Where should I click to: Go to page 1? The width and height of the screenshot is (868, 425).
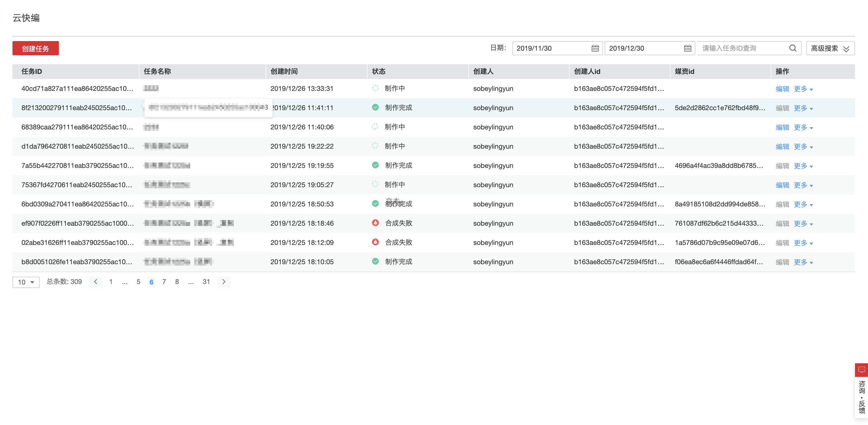click(110, 282)
